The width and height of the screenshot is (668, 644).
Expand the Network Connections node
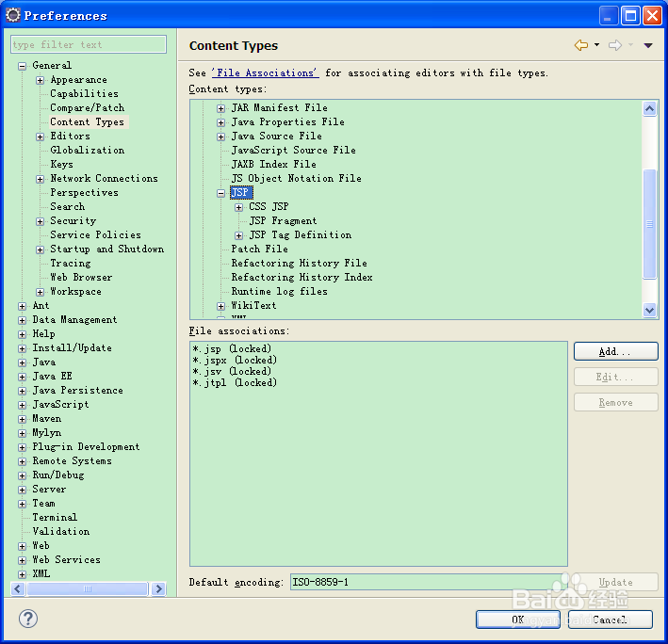(x=41, y=179)
